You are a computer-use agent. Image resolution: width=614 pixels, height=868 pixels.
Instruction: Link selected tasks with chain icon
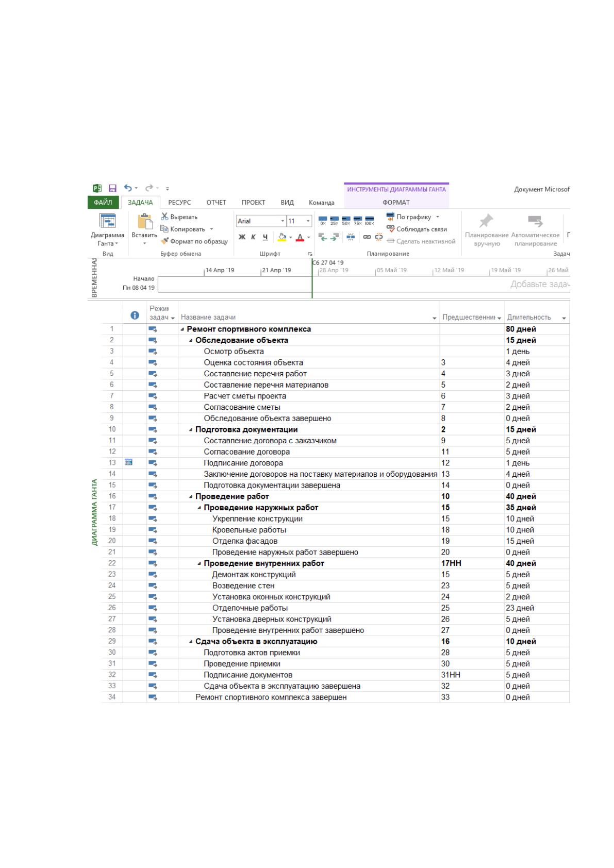(367, 237)
